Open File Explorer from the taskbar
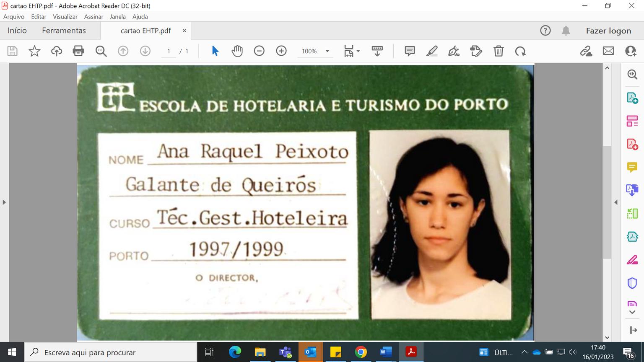644x362 pixels. tap(260, 352)
